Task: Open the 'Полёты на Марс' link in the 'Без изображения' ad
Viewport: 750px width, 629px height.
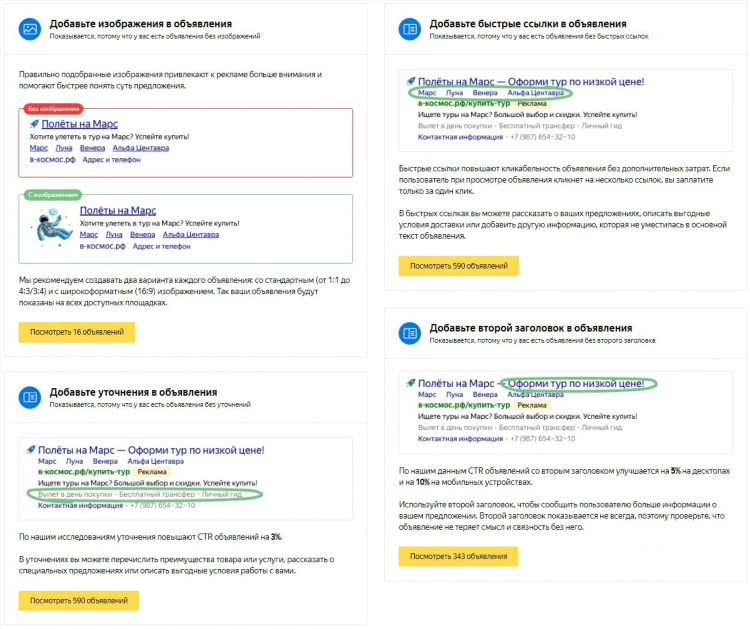Action: pos(79,124)
